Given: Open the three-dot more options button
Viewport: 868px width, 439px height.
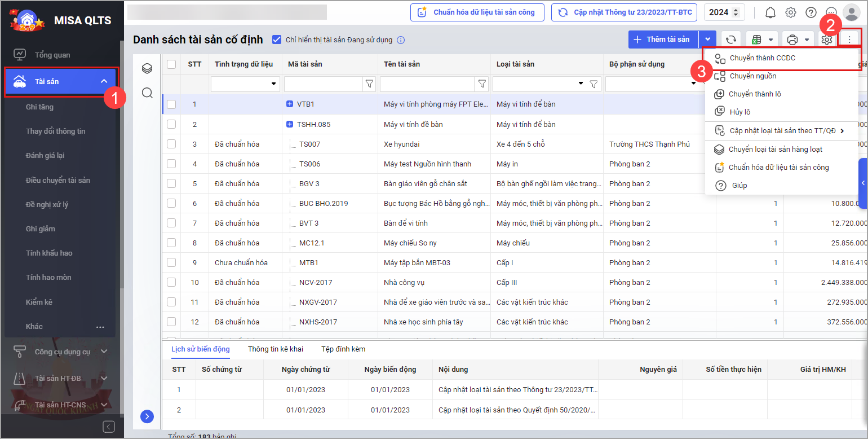Looking at the screenshot, I should [x=849, y=39].
